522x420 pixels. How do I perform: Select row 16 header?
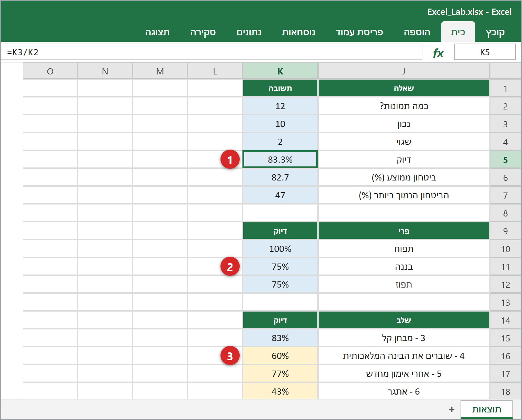[x=505, y=356]
